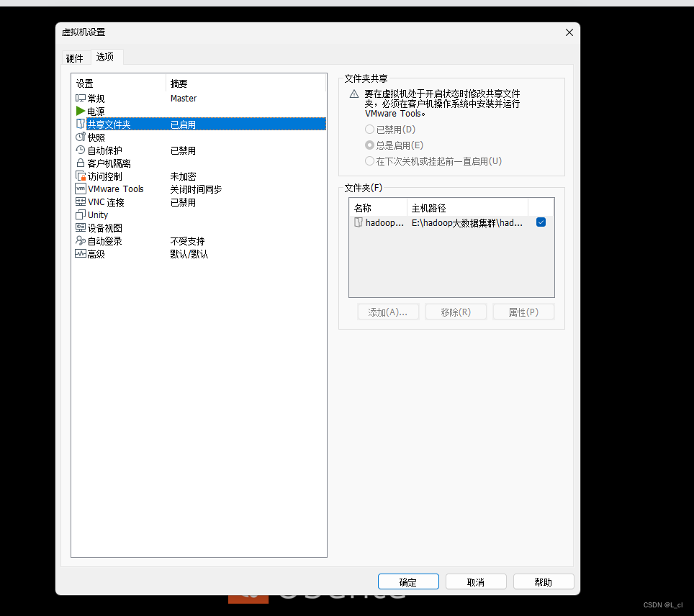Click the Master summary value

[x=184, y=99]
